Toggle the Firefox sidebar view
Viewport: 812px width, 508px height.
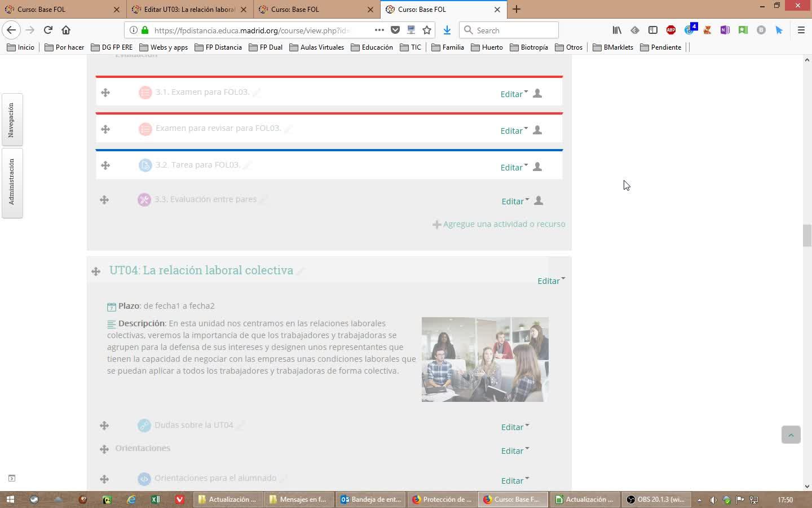click(x=653, y=30)
